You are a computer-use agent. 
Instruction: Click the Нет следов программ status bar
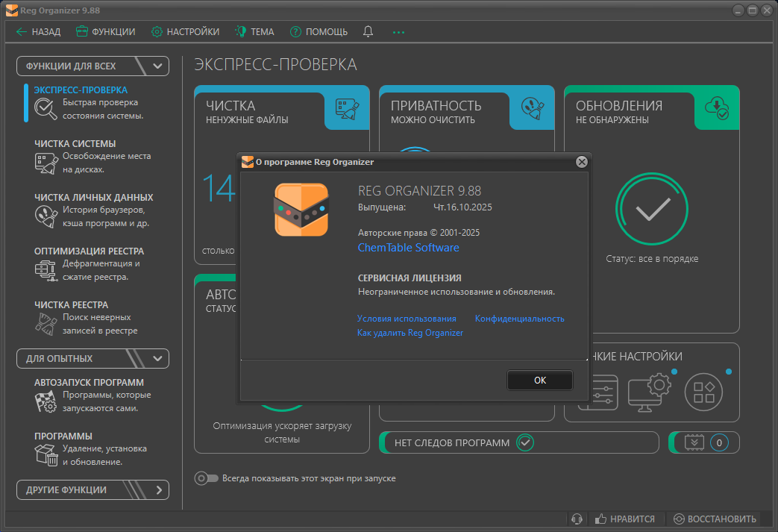pyautogui.click(x=518, y=442)
